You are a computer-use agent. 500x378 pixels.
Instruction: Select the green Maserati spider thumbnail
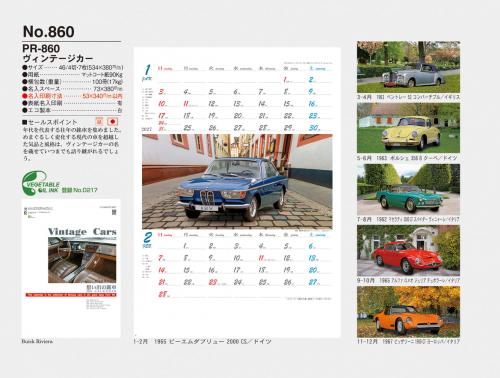coord(408,189)
